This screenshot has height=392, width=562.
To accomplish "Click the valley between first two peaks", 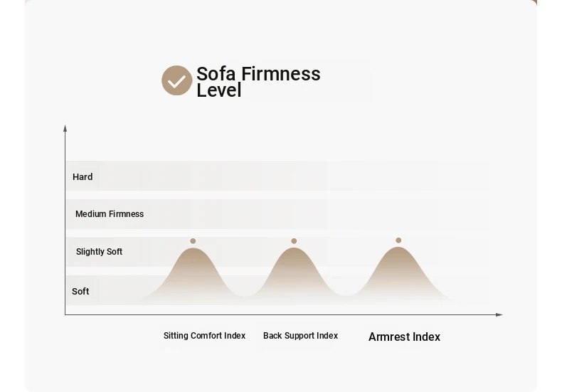I will (245, 296).
